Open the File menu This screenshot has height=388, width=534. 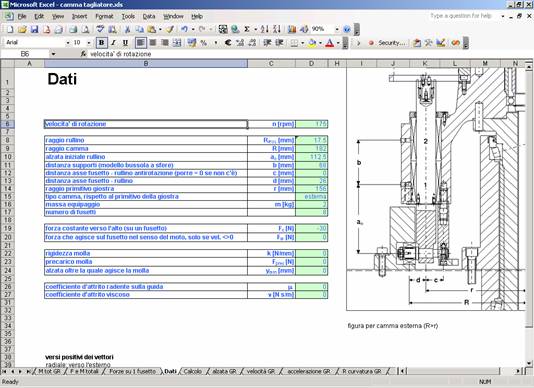(22, 16)
